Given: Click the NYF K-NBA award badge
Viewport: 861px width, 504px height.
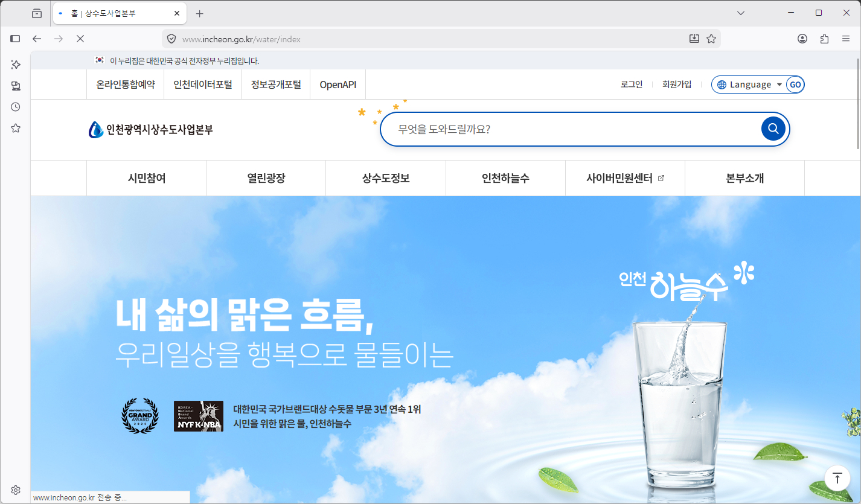Looking at the screenshot, I should tap(199, 416).
